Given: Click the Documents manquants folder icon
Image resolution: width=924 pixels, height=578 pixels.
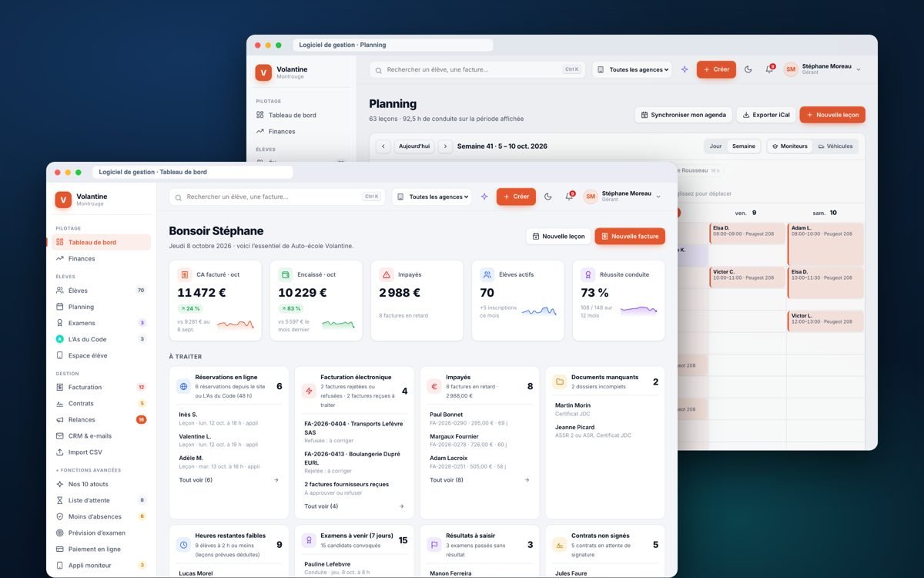Looking at the screenshot, I should tap(560, 381).
